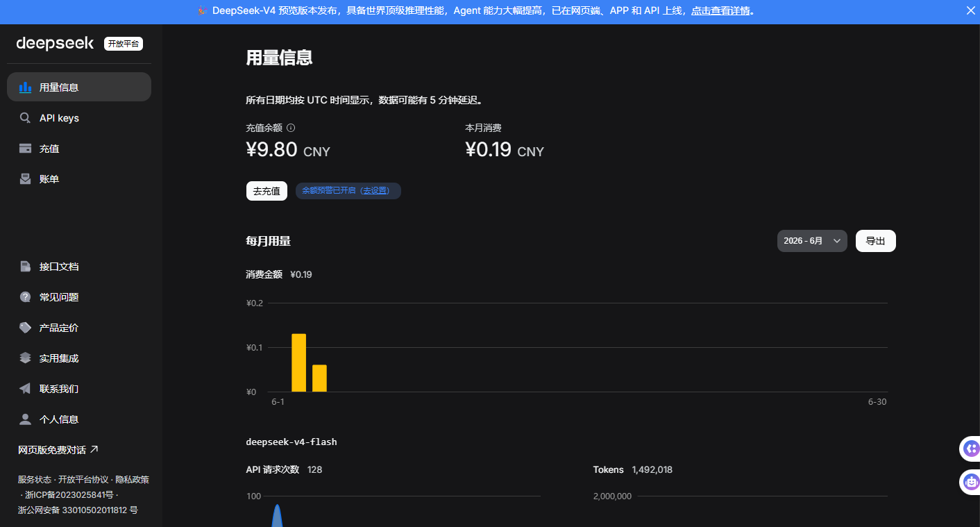The height and width of the screenshot is (527, 980).
Task: Click the 浙ICP备2023025841号 link
Action: 69,495
